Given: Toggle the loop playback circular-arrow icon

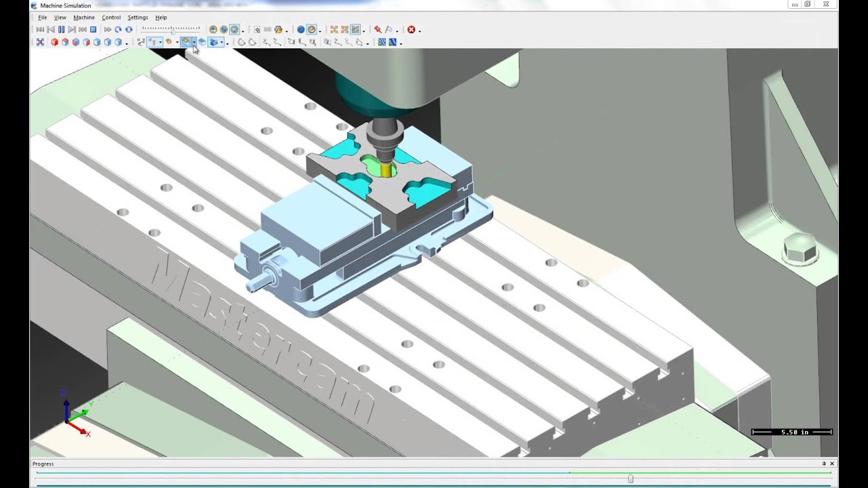Looking at the screenshot, I should tap(118, 30).
